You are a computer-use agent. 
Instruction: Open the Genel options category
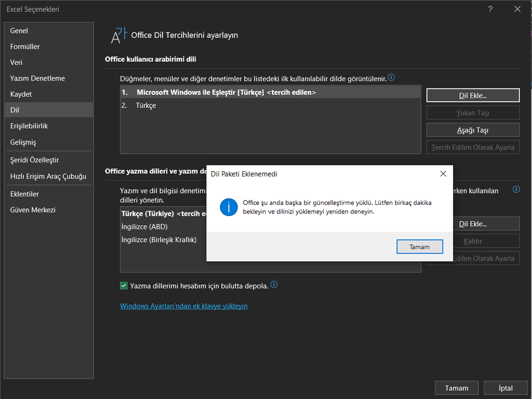49,30
